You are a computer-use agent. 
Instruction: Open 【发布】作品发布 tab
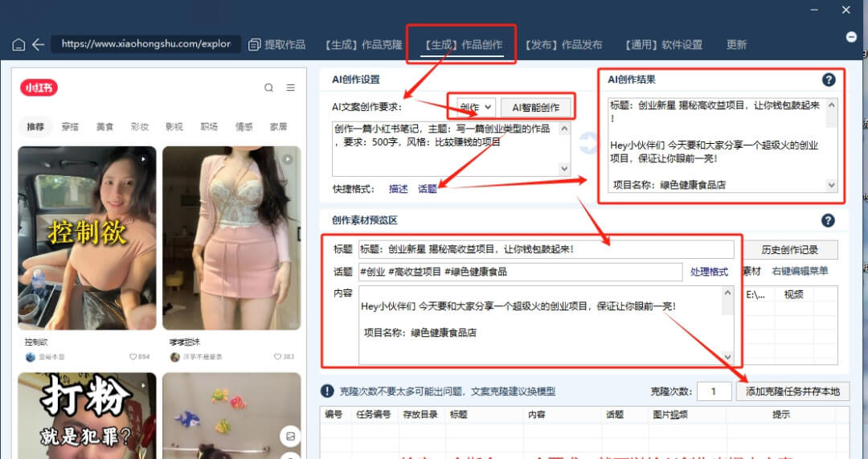click(x=563, y=45)
